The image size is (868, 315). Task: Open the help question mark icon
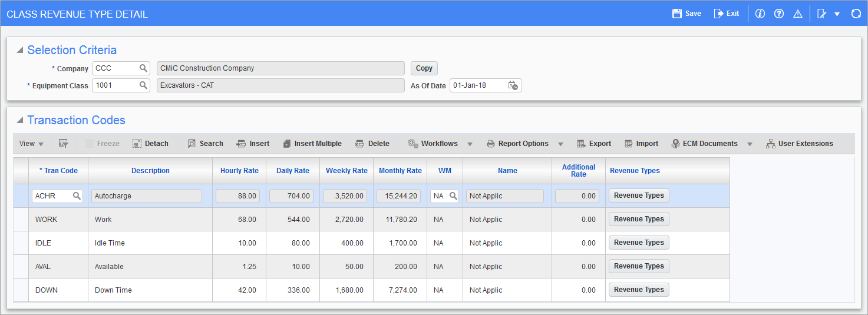point(779,14)
